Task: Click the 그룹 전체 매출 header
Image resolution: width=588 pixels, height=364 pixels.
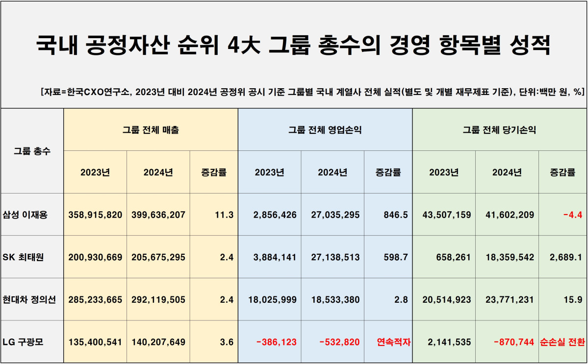Action: pos(151,130)
